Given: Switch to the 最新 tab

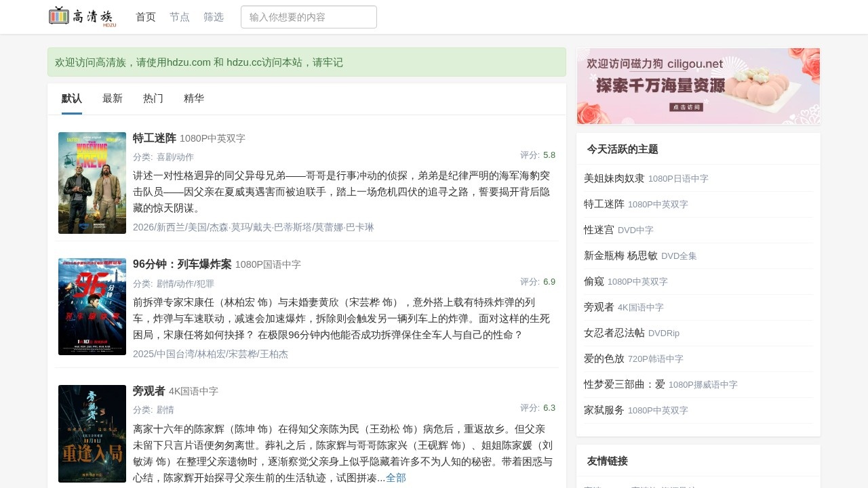Looking at the screenshot, I should point(113,98).
